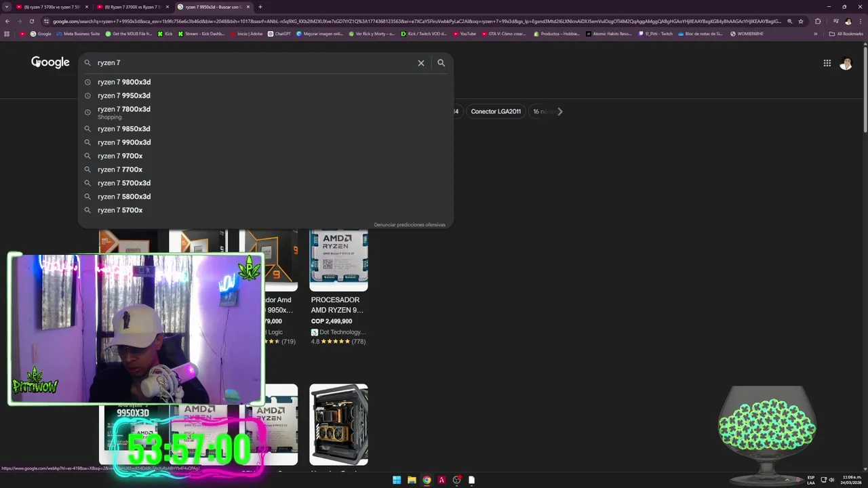Screen dimensions: 868x488
Task: Close the ryzen 7 5700x tab
Action: click(87, 7)
